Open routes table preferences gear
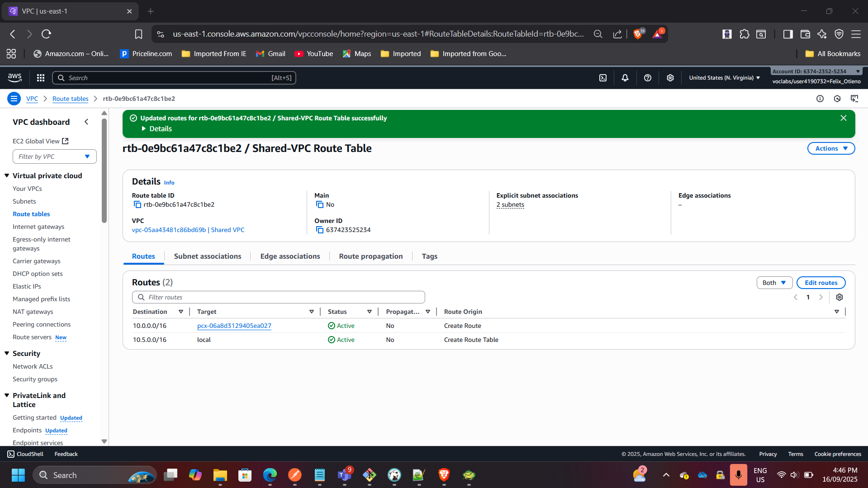The image size is (868, 488). coord(840,297)
